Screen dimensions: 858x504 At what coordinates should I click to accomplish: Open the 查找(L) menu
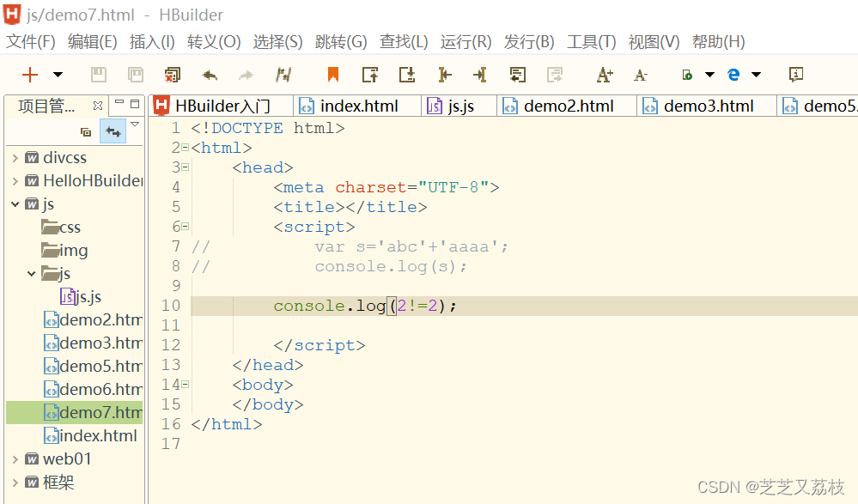[404, 41]
